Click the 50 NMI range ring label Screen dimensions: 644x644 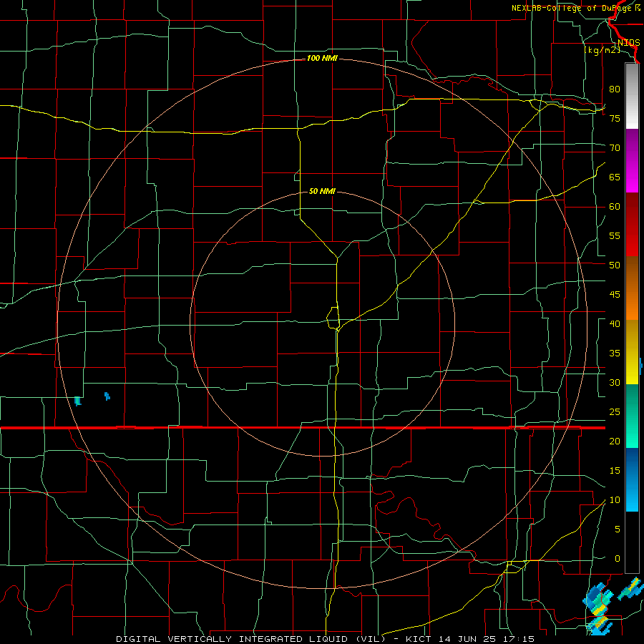pos(322,191)
